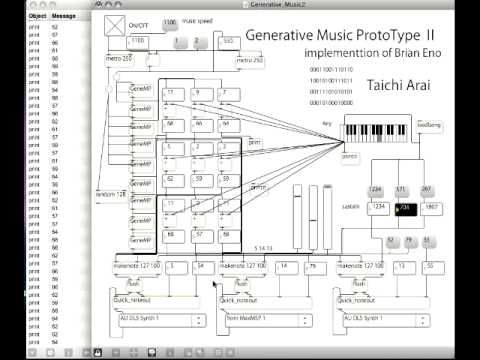Image resolution: width=480 pixels, height=360 pixels.
Task: Click the number box showing 1100
Action: tap(138, 42)
